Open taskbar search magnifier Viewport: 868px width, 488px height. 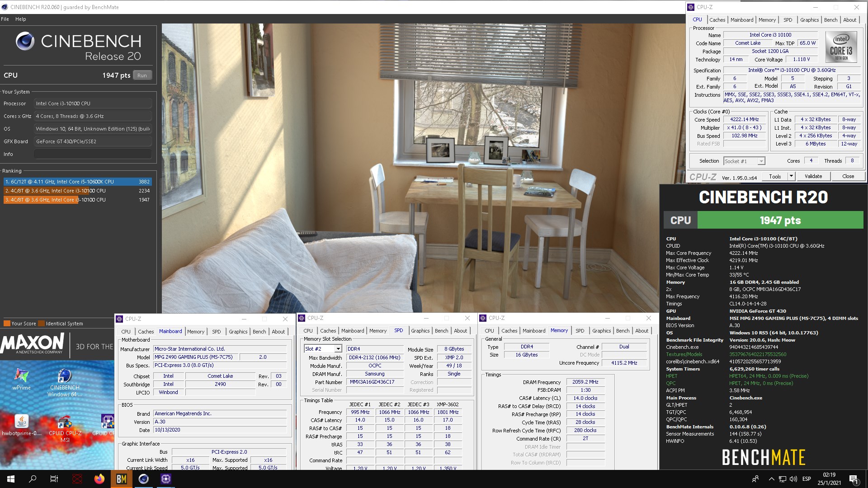tap(33, 479)
